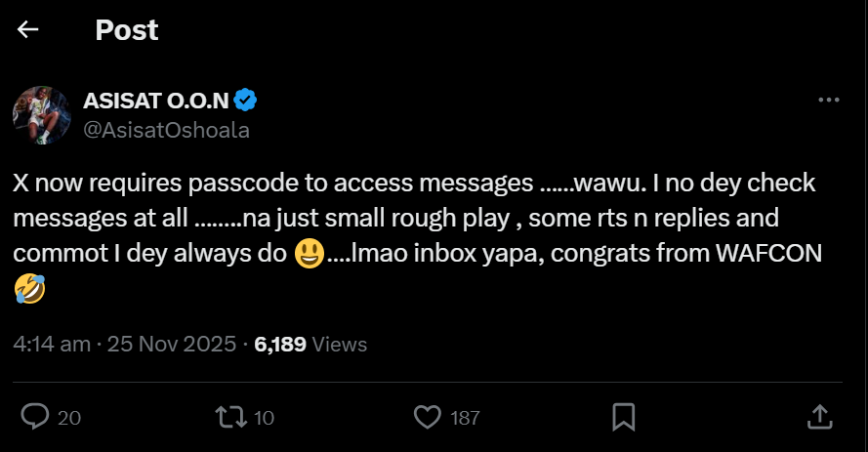Go back using the left arrow
The height and width of the screenshot is (452, 868).
point(28,30)
